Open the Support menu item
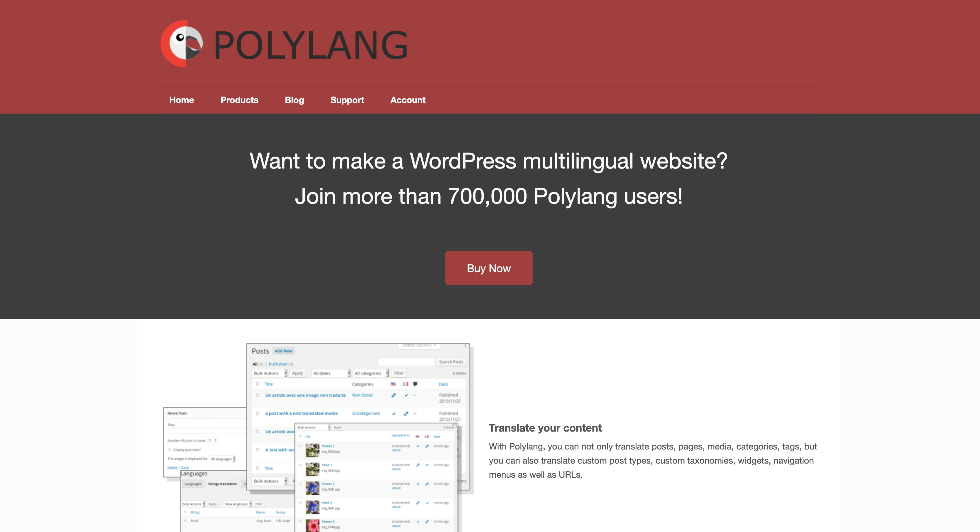Screen dimensions: 980x532 tap(347, 100)
